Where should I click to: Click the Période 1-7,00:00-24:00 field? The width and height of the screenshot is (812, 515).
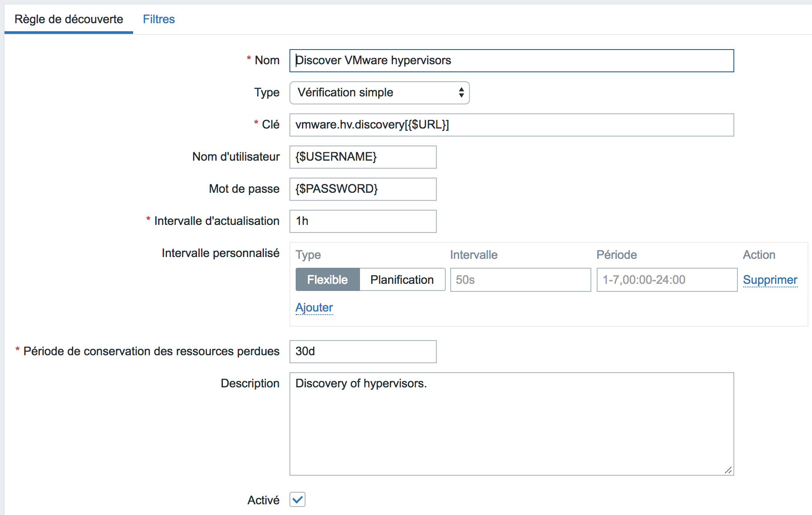667,280
